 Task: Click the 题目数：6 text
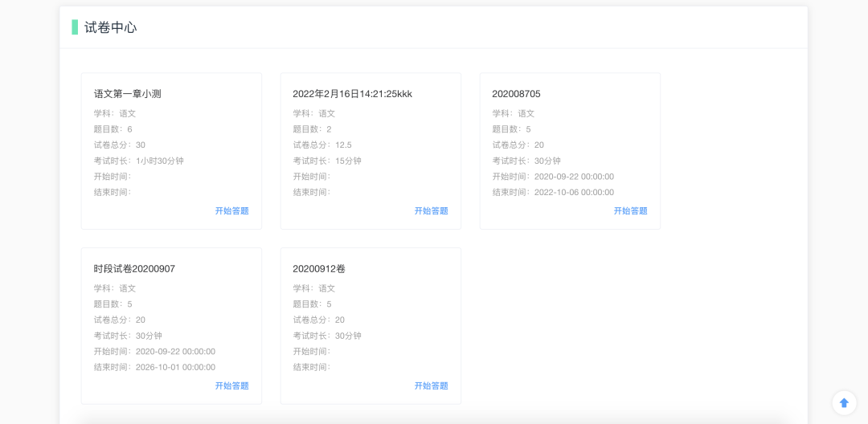pyautogui.click(x=113, y=129)
